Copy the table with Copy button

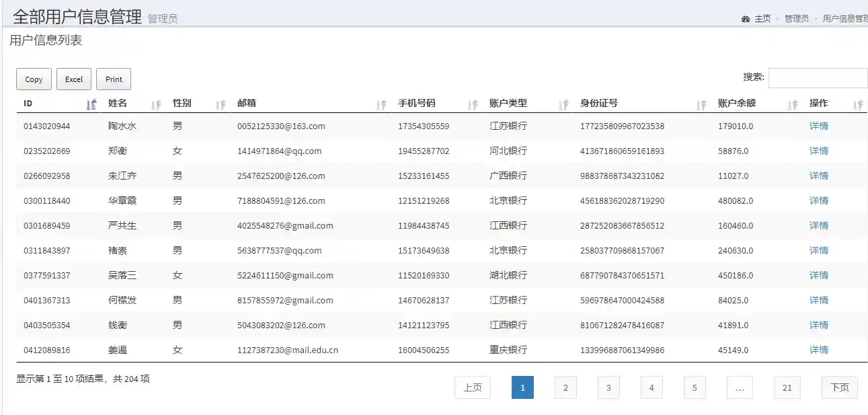tap(34, 79)
